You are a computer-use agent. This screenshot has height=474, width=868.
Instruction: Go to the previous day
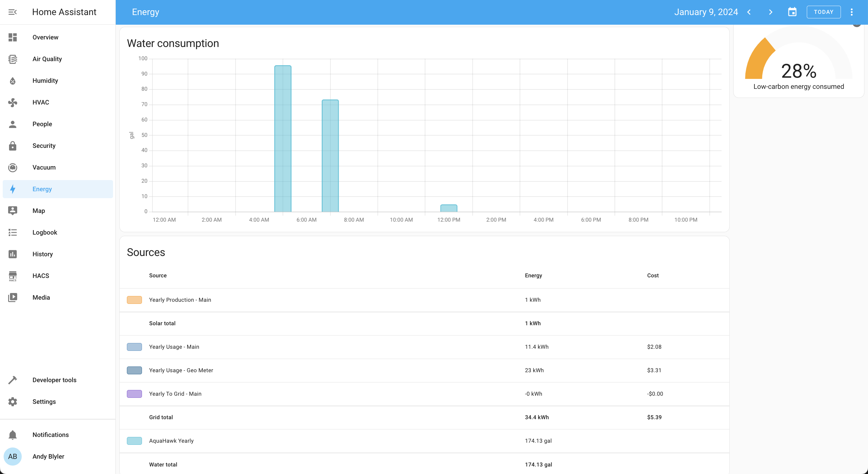[x=749, y=12]
